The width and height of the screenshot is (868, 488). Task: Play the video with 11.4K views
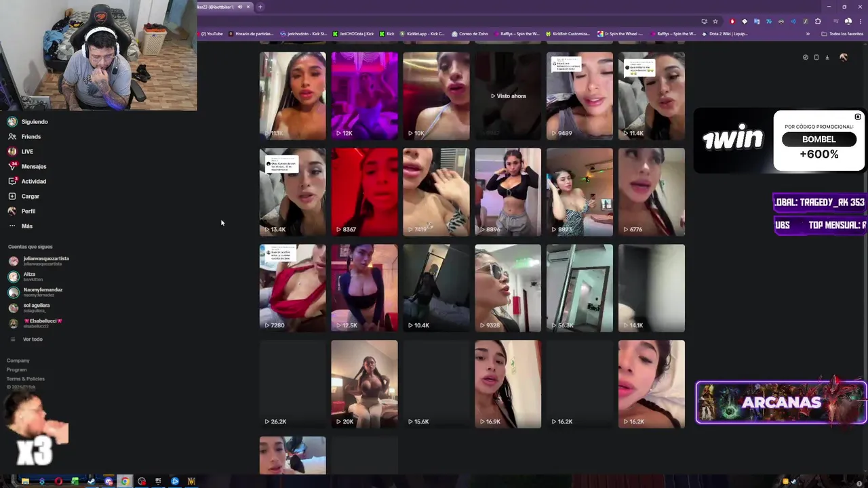(x=652, y=96)
